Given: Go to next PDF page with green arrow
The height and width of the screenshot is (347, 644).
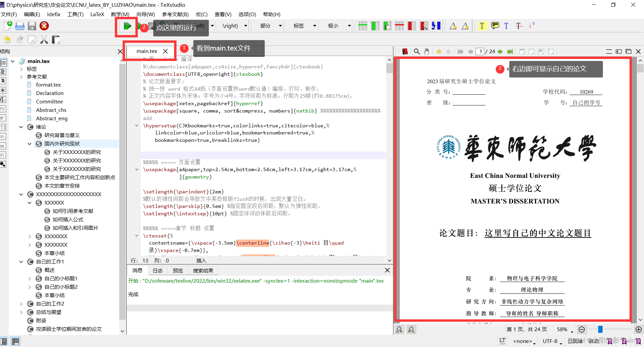Looking at the screenshot, I should coord(500,52).
